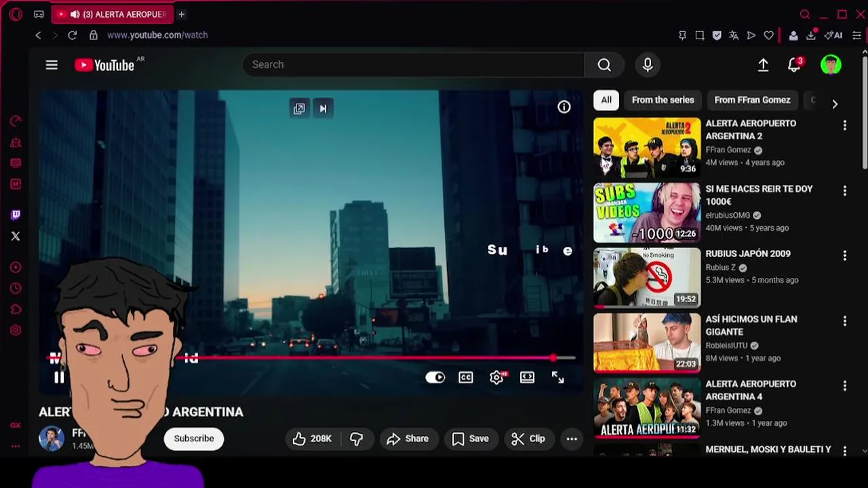Open the Player icon in the sidebar
This screenshot has height=488, width=868.
pyautogui.click(x=16, y=267)
